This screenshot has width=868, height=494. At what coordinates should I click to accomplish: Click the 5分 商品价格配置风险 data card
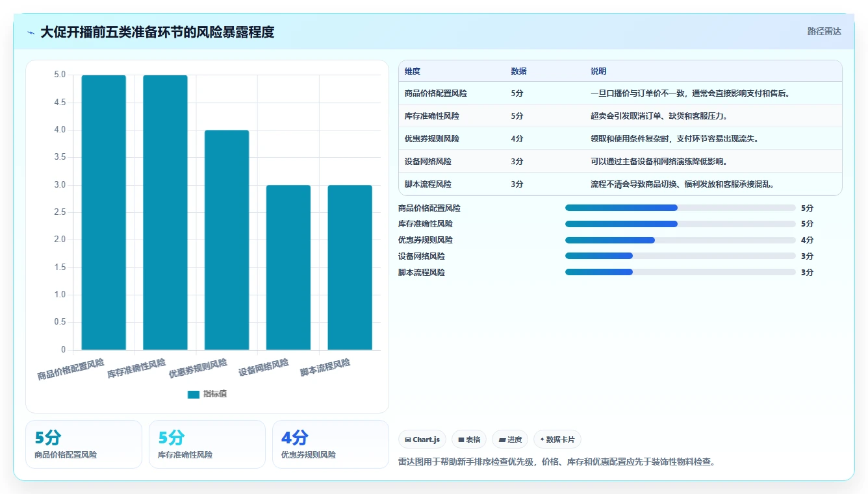pyautogui.click(x=84, y=444)
